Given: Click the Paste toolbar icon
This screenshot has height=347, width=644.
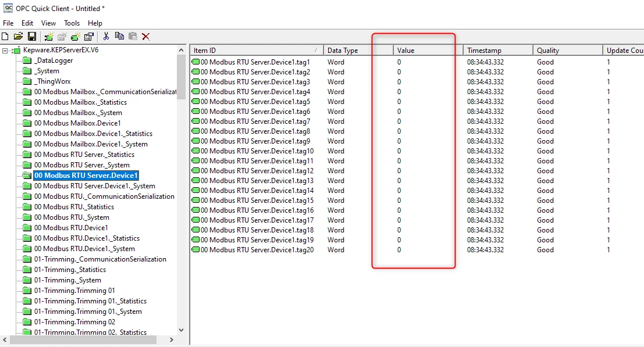Looking at the screenshot, I should click(x=133, y=36).
